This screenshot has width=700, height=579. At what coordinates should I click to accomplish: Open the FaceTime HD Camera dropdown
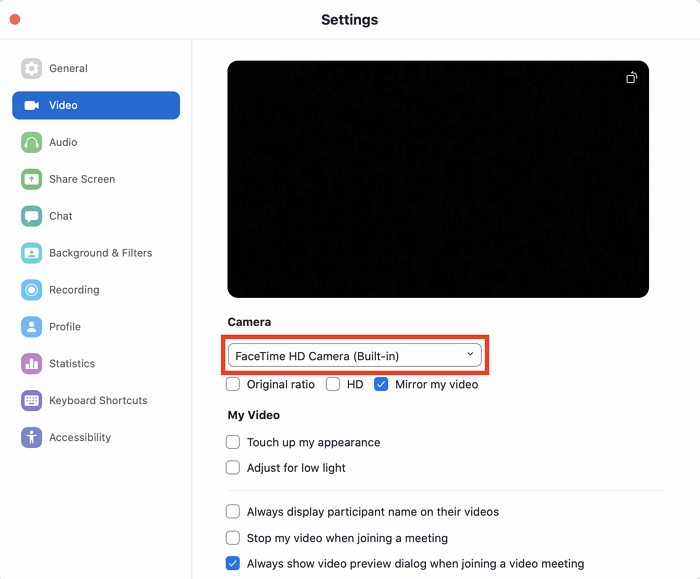(x=355, y=355)
